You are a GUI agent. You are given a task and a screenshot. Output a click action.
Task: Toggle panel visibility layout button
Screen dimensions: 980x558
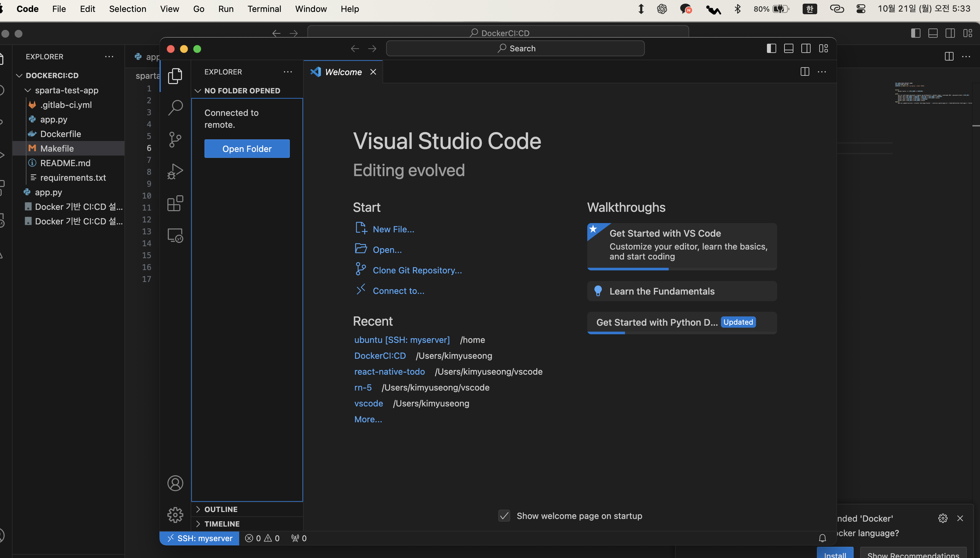(788, 48)
